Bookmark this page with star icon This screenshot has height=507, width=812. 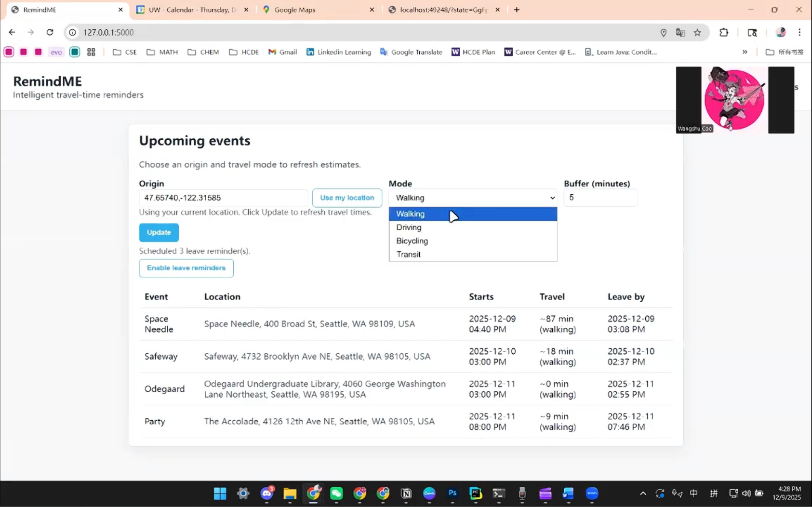[697, 32]
